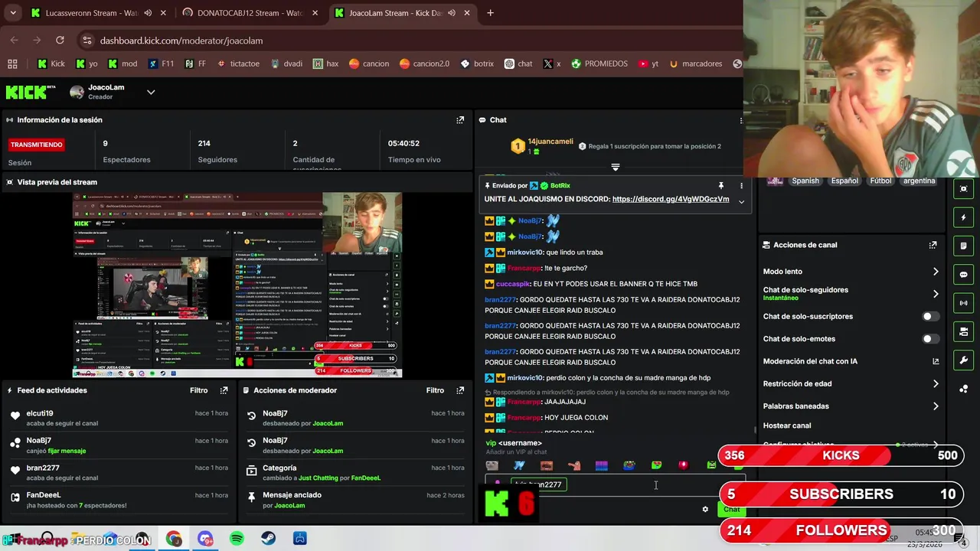Image resolution: width=980 pixels, height=551 pixels.
Task: Open Steam from the taskbar
Action: 268,539
